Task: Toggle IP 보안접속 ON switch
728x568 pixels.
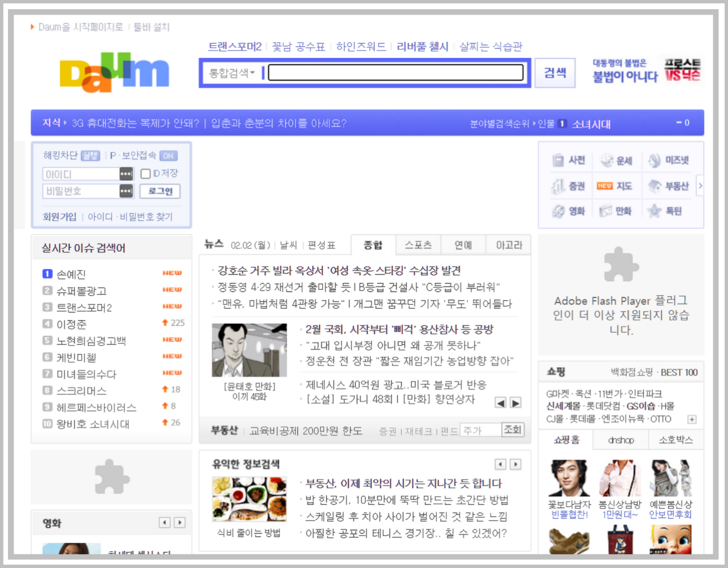Action: (x=168, y=156)
